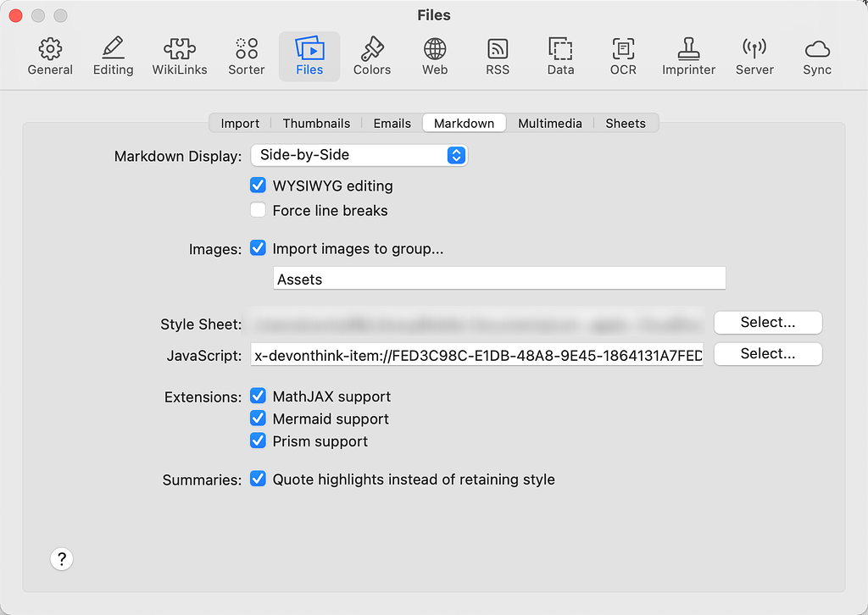
Task: Open the General preferences icon
Action: coord(50,55)
